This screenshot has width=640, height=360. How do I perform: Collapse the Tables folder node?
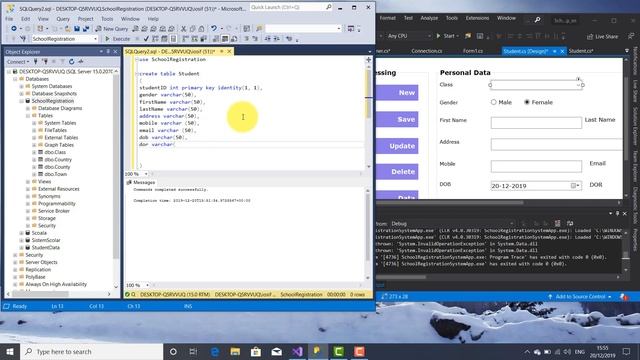point(28,116)
